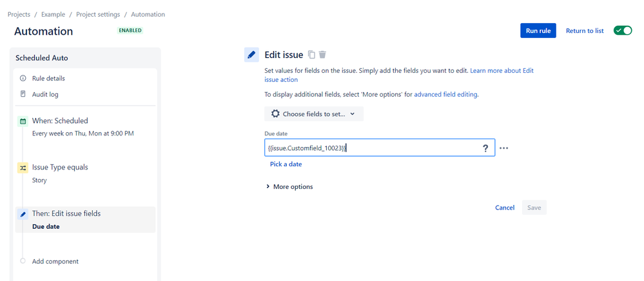Go to Automation breadcrumb
Image resolution: width=644 pixels, height=281 pixels.
[148, 14]
